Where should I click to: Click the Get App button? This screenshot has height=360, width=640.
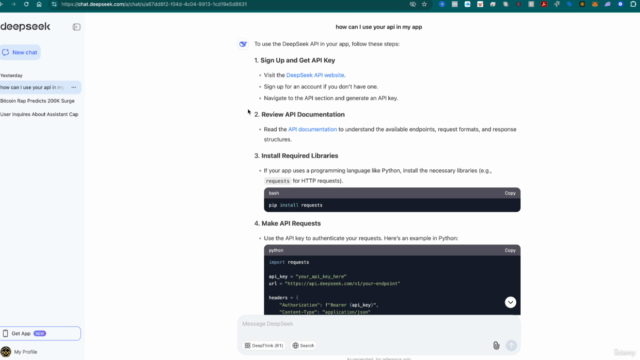point(40,333)
